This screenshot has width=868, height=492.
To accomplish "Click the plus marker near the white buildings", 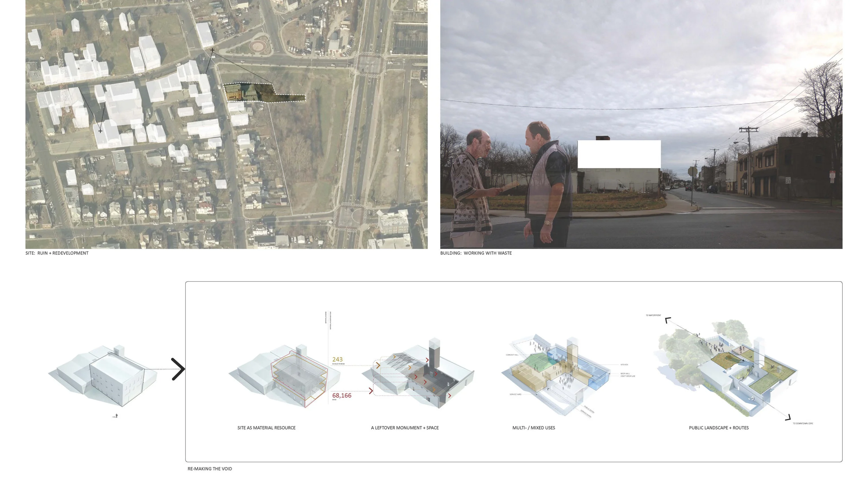I will click(100, 131).
